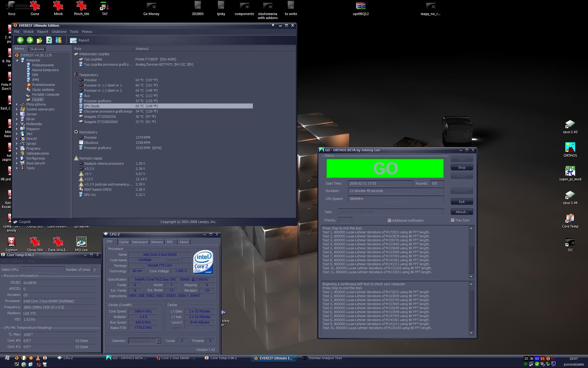Viewport: 588px width, 368px height.
Task: Expand the DirectX tree node
Action: tap(17, 139)
